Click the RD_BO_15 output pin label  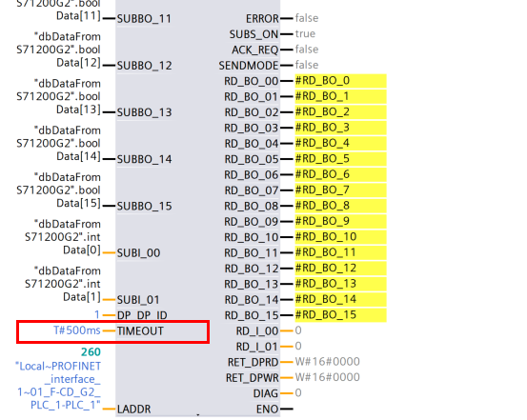coord(252,315)
